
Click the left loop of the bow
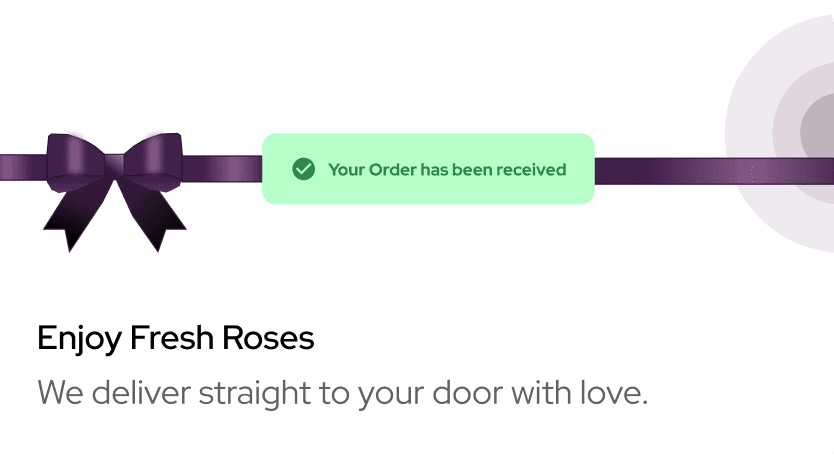pos(76,158)
